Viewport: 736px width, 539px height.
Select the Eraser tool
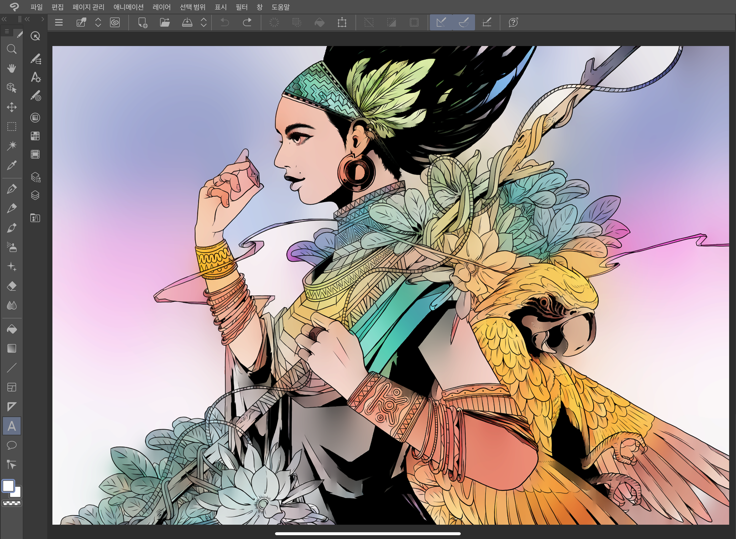12,286
